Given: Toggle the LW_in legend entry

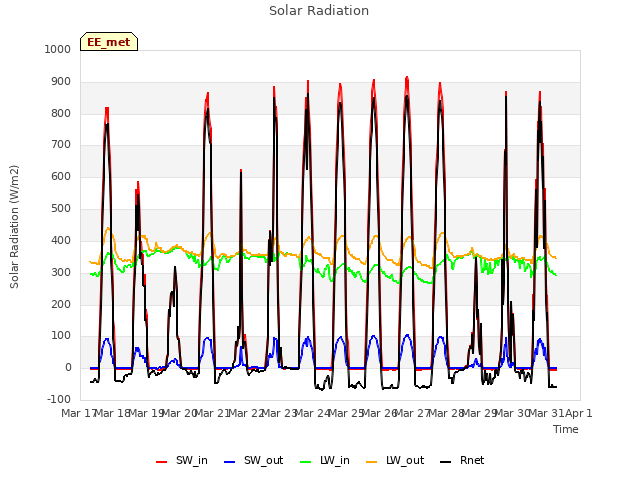Looking at the screenshot, I should pos(325,460).
